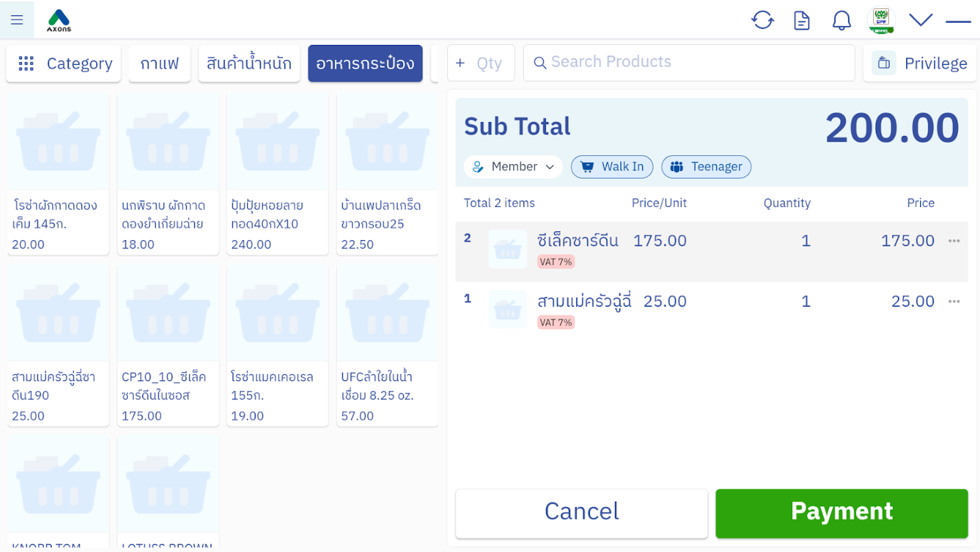This screenshot has width=980, height=552.
Task: Open the document receipt icon
Action: tap(802, 20)
